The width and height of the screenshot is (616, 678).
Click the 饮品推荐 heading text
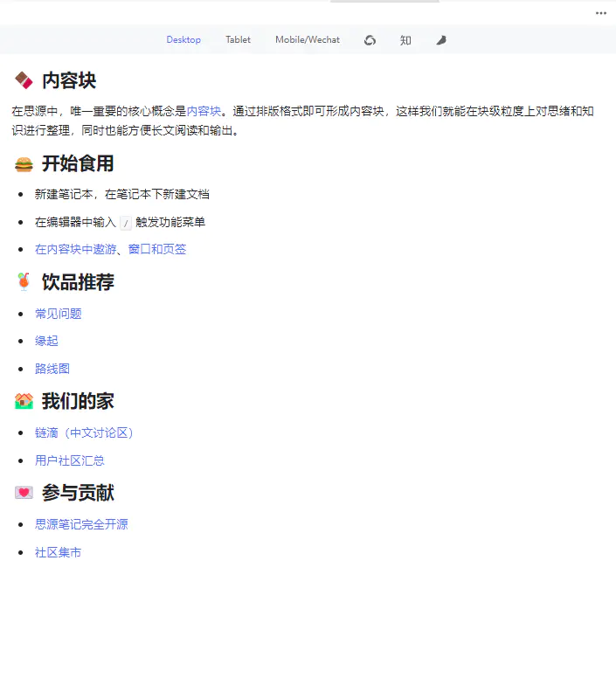click(x=78, y=282)
